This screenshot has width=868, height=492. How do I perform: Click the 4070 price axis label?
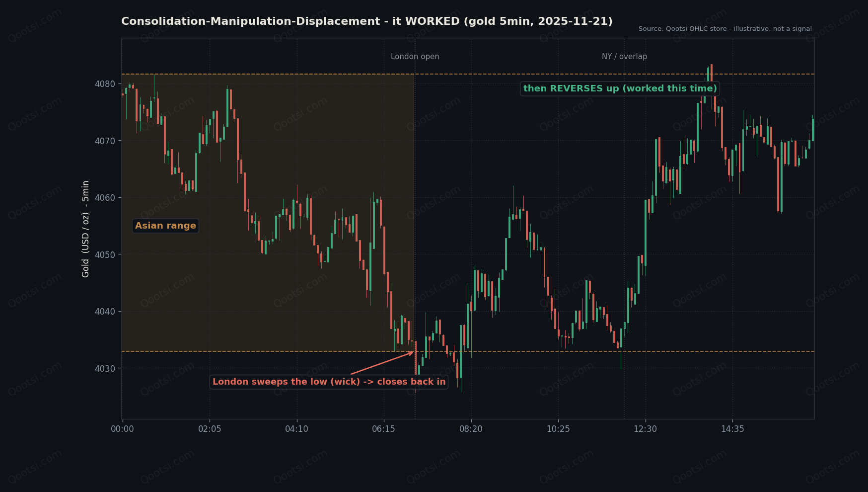point(105,141)
